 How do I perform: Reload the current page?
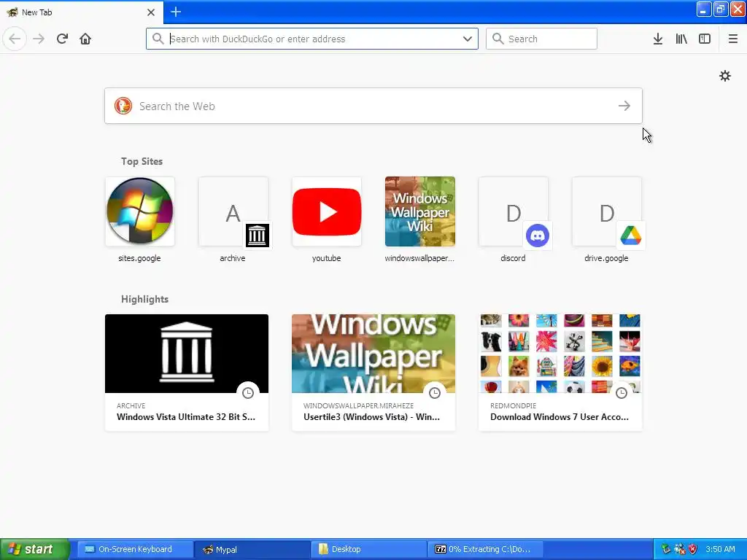62,39
